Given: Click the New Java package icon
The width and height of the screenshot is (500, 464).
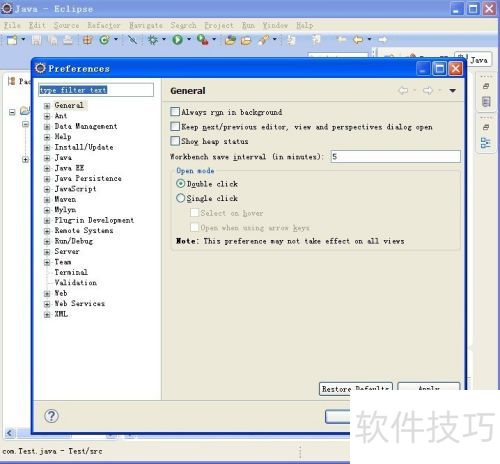Looking at the screenshot, I should pos(88,40).
